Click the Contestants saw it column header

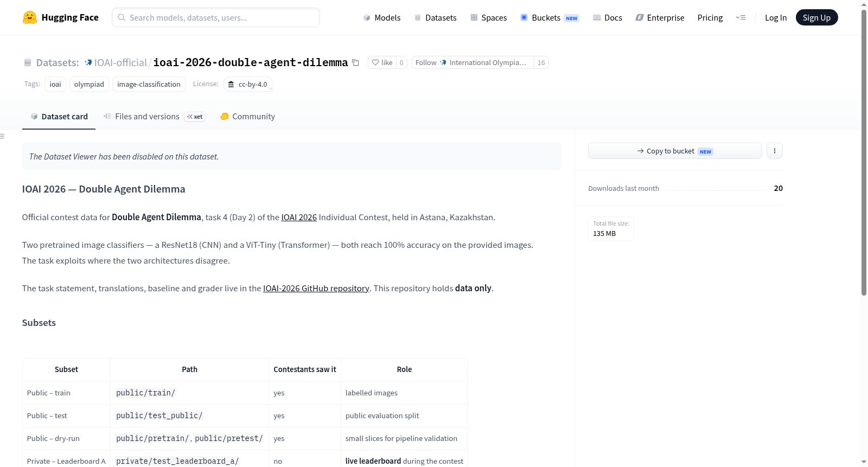click(x=305, y=369)
